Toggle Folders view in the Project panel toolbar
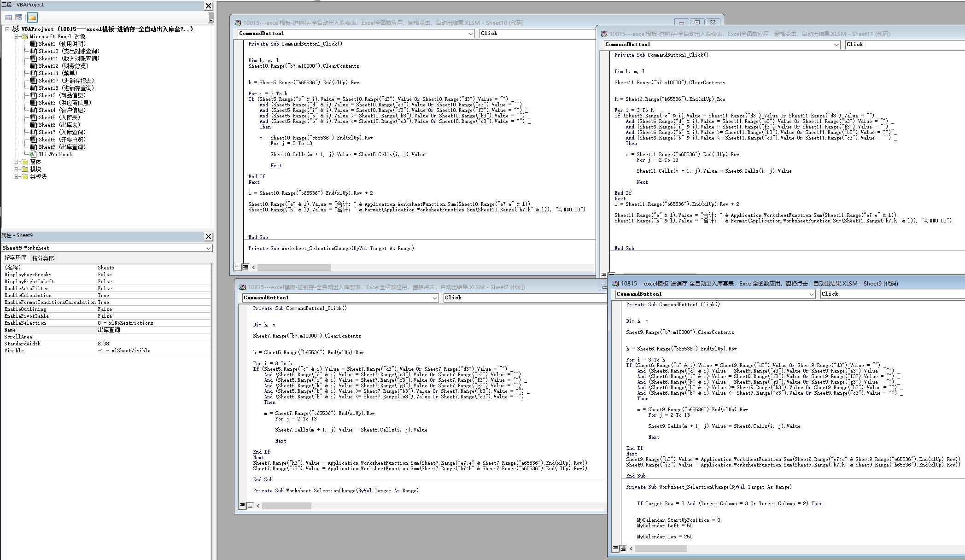965x560 pixels. click(32, 17)
